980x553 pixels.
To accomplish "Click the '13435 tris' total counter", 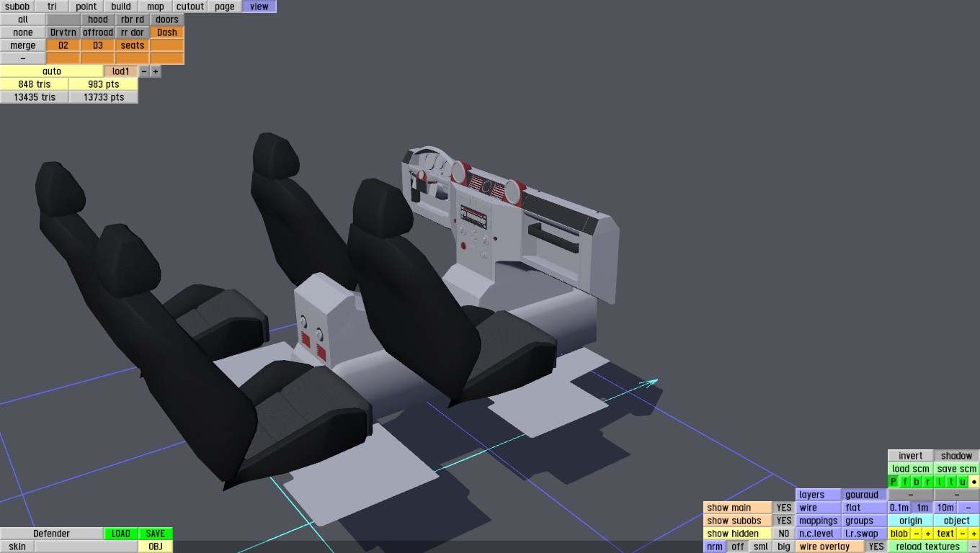I will [35, 97].
